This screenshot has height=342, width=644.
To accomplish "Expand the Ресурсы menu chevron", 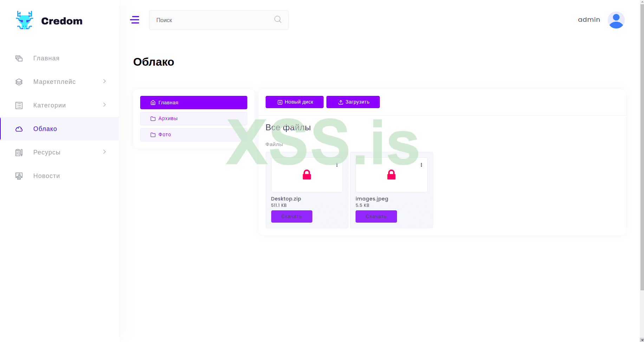I will pos(104,152).
